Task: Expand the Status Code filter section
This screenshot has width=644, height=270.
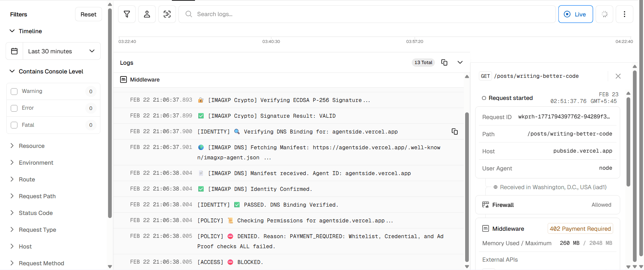Action: point(36,213)
